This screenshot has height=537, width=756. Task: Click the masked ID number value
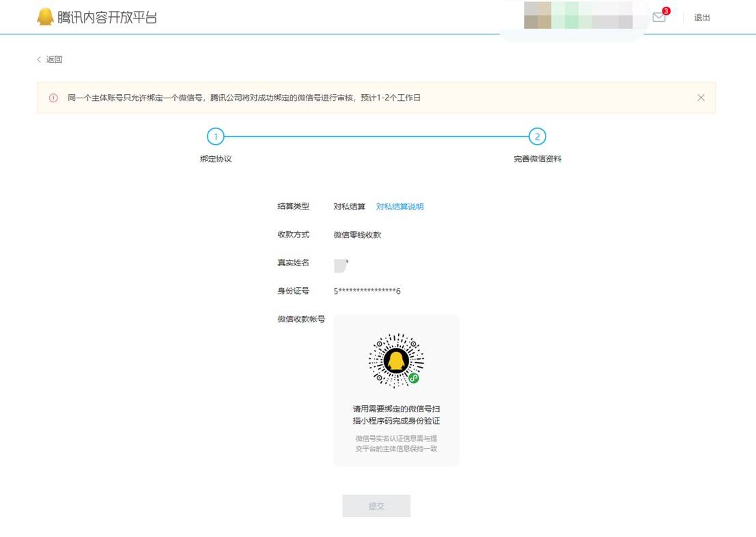pyautogui.click(x=367, y=291)
